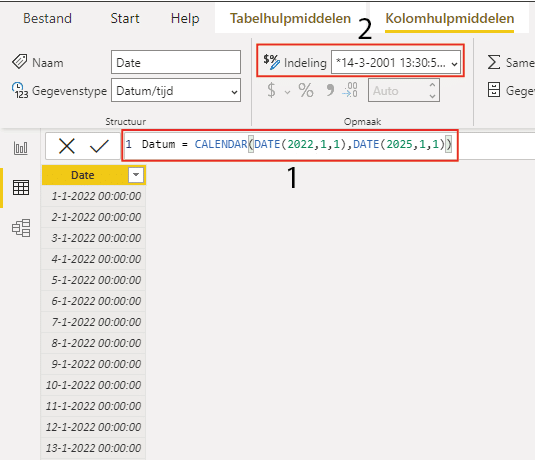This screenshot has width=536, height=460.
Task: Click the Indeling format icon
Action: click(x=271, y=62)
